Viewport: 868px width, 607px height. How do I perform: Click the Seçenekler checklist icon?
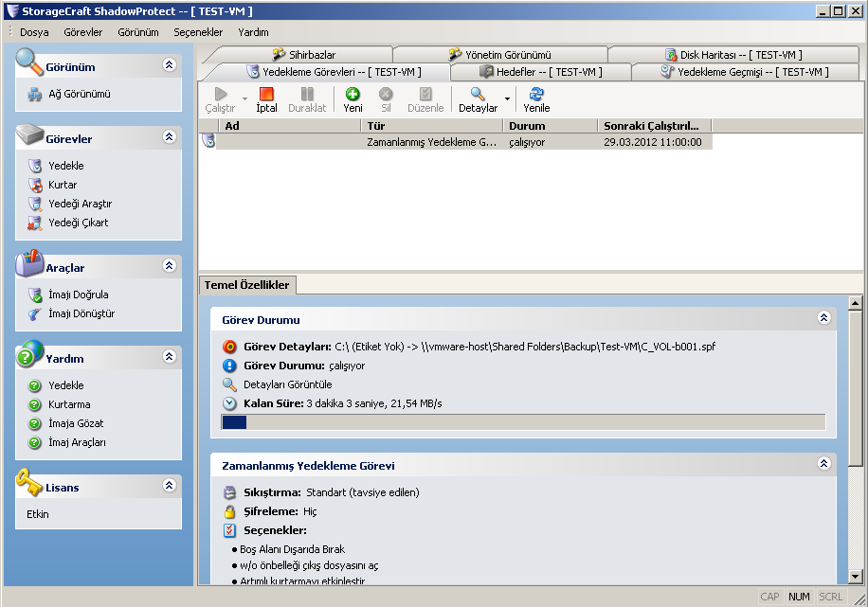coord(229,530)
